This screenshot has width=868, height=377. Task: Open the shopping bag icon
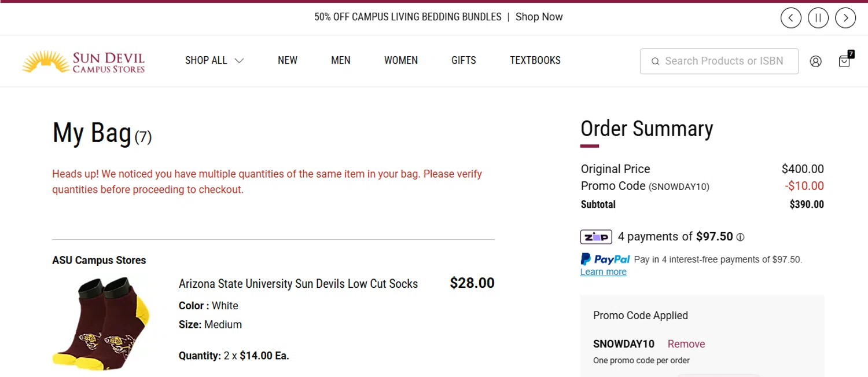point(844,61)
